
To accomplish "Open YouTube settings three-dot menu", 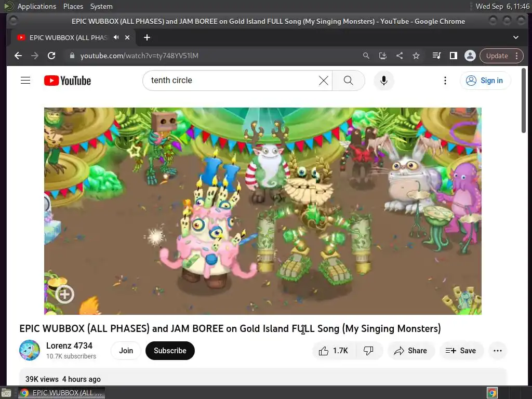I will [445, 81].
